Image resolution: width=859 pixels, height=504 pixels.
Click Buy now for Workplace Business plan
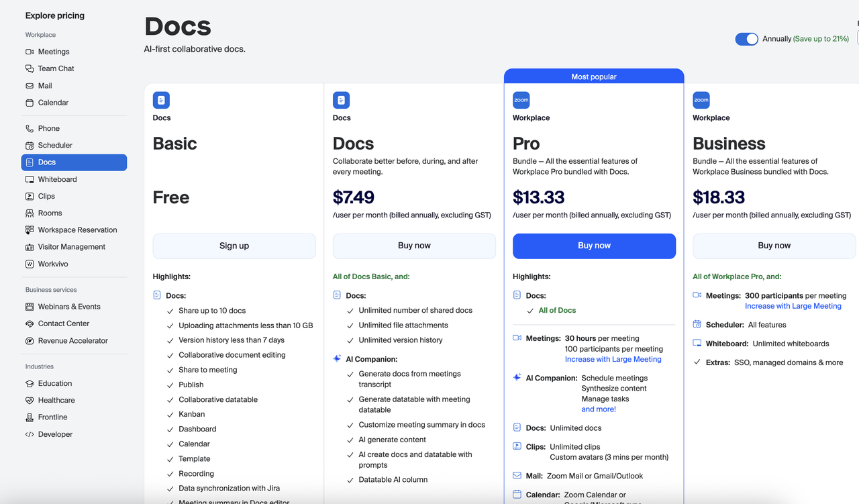pos(774,246)
